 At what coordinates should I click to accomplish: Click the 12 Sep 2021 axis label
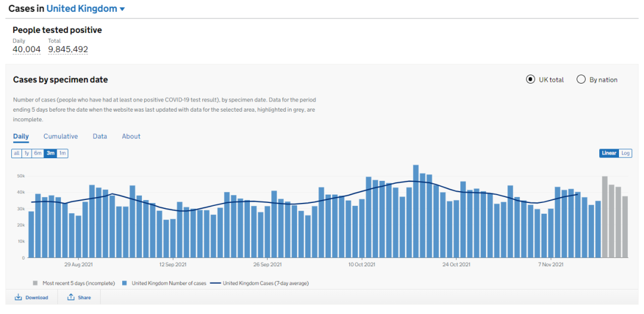pyautogui.click(x=172, y=264)
